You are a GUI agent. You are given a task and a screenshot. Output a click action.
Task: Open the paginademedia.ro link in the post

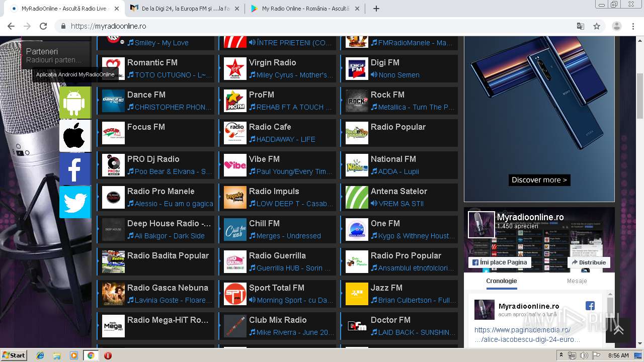coord(527,335)
